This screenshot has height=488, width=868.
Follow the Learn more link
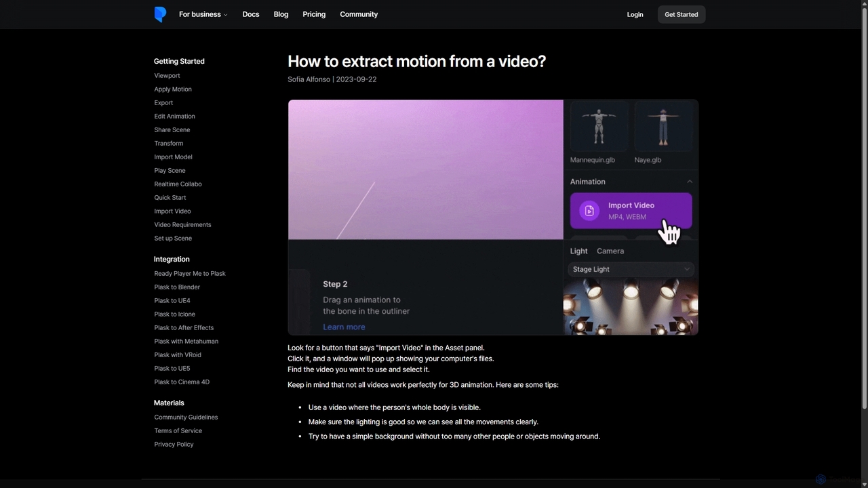tap(344, 327)
